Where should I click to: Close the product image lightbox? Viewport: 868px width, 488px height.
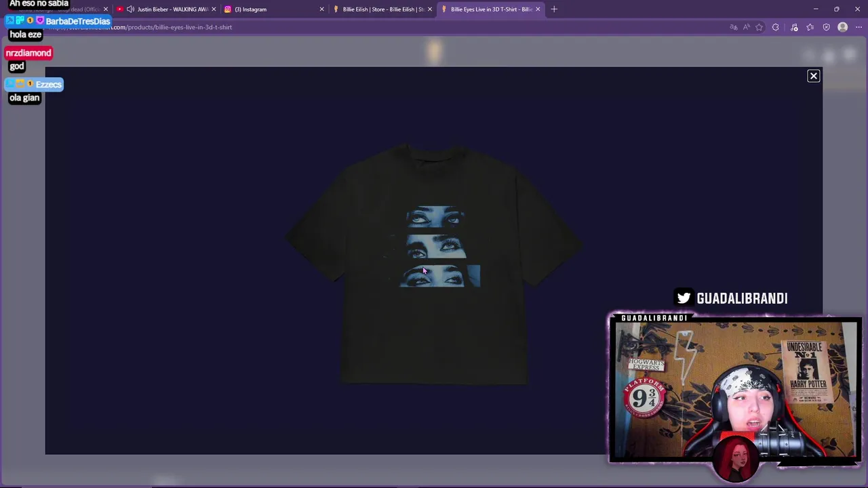point(814,76)
